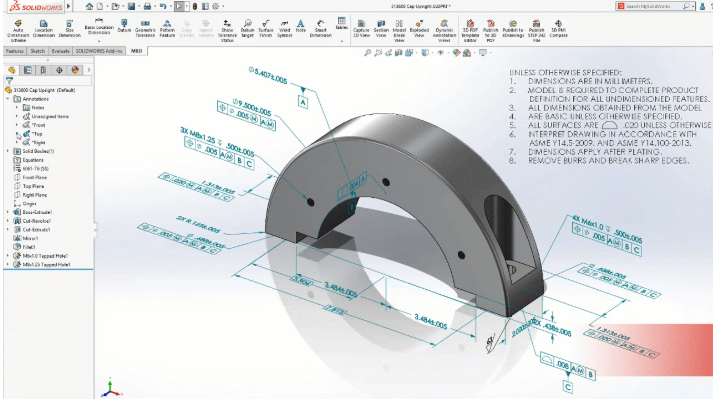
Task: Launch the 3D PMI Compare tool
Action: [558, 28]
